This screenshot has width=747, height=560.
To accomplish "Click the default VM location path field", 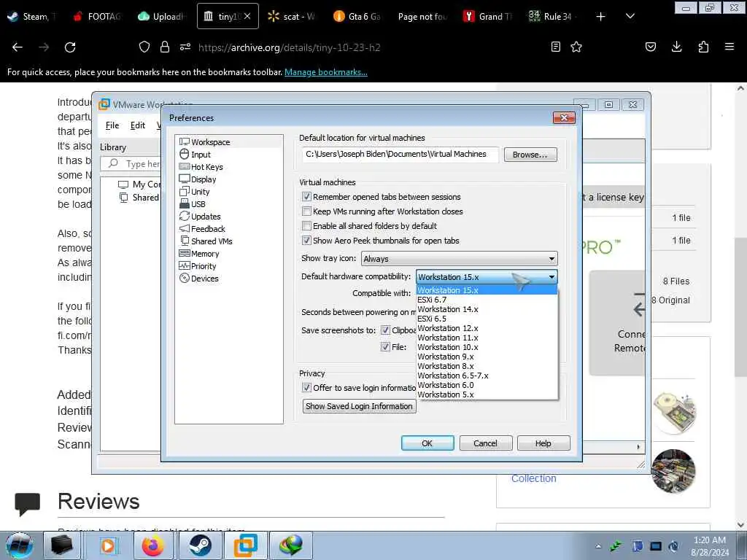I will tap(400, 155).
